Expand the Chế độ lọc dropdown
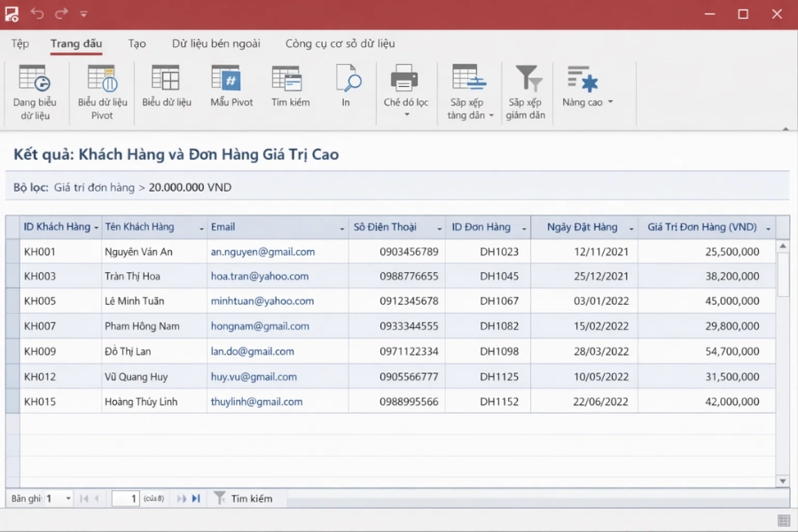Image resolution: width=798 pixels, height=532 pixels. coord(406,114)
